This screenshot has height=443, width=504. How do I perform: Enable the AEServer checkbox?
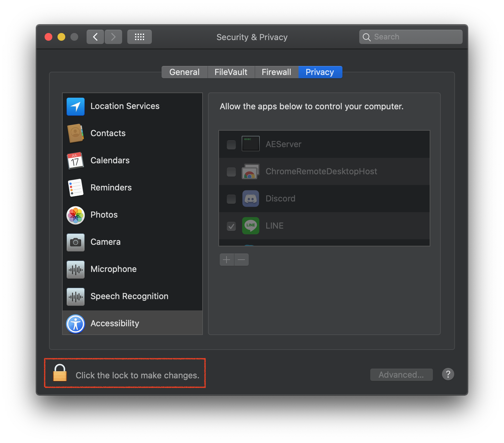tap(231, 145)
